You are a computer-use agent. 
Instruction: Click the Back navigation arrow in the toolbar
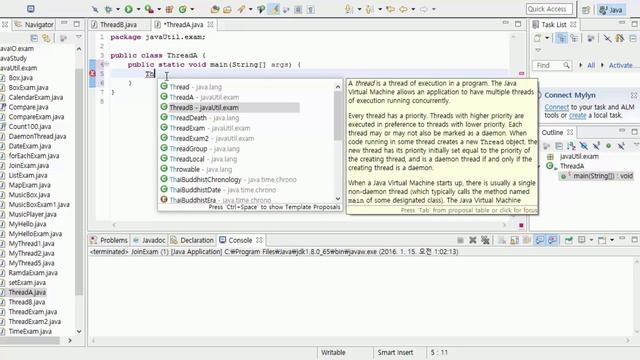coord(403,9)
